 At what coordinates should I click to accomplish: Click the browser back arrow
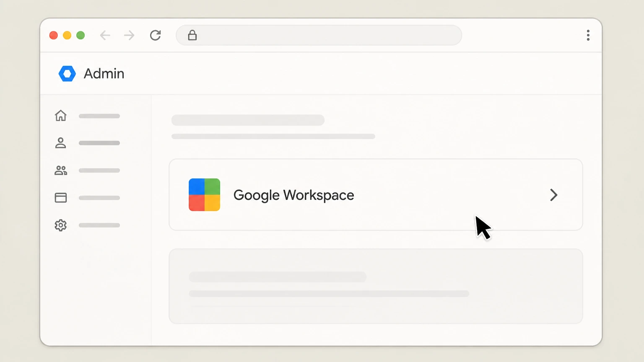(105, 35)
